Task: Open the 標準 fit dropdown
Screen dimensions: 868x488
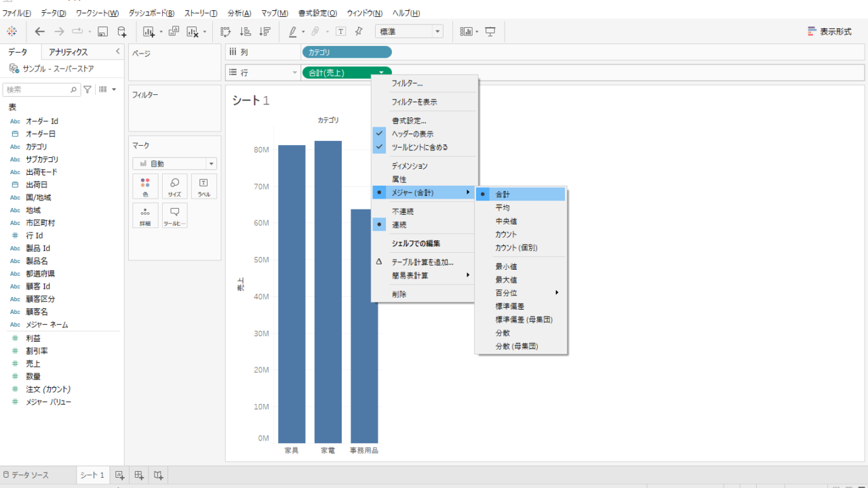Action: click(x=410, y=31)
